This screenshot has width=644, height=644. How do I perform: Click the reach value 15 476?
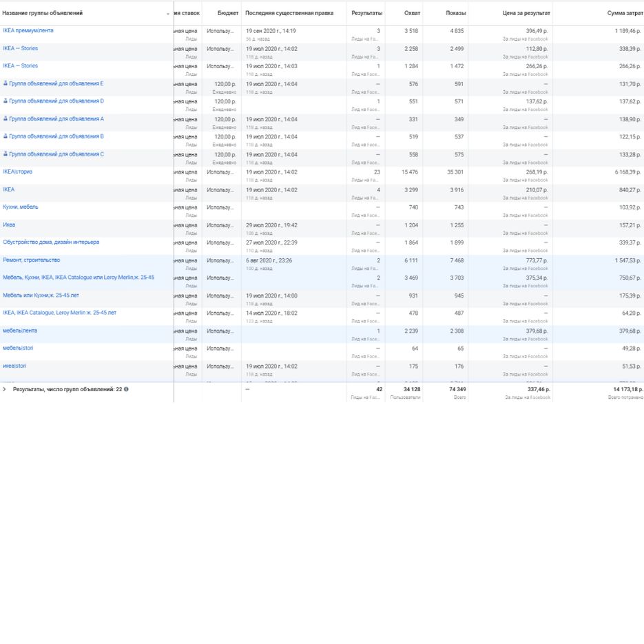410,172
